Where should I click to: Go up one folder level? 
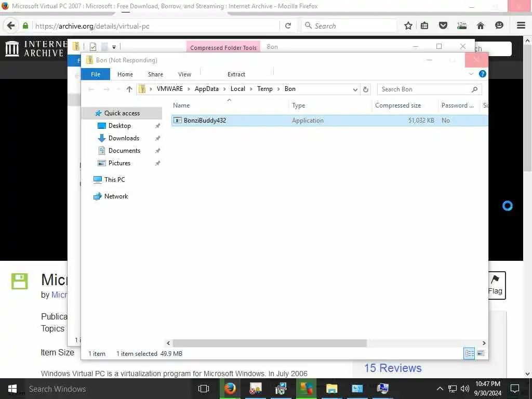[x=129, y=89]
